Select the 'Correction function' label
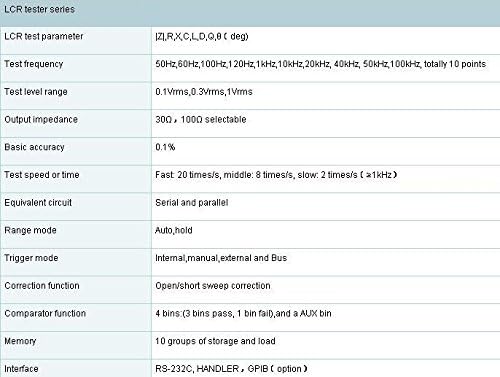The height and width of the screenshot is (377, 500). 42,286
